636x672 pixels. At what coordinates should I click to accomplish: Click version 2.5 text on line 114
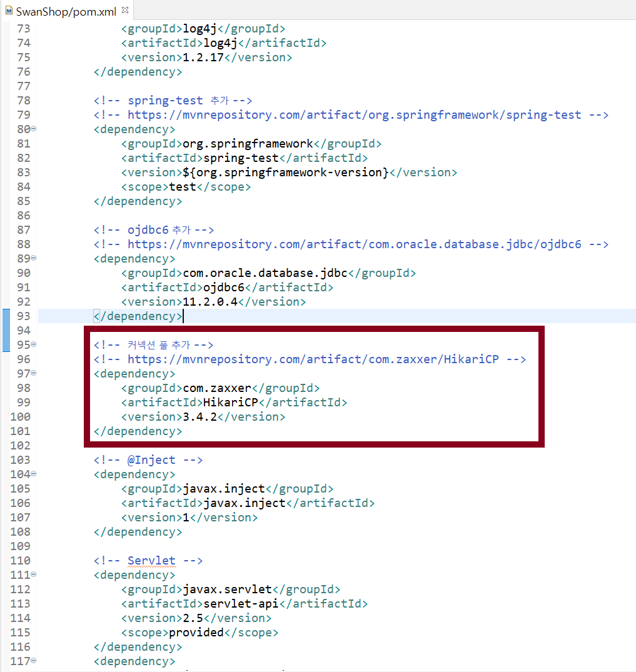[x=193, y=618]
